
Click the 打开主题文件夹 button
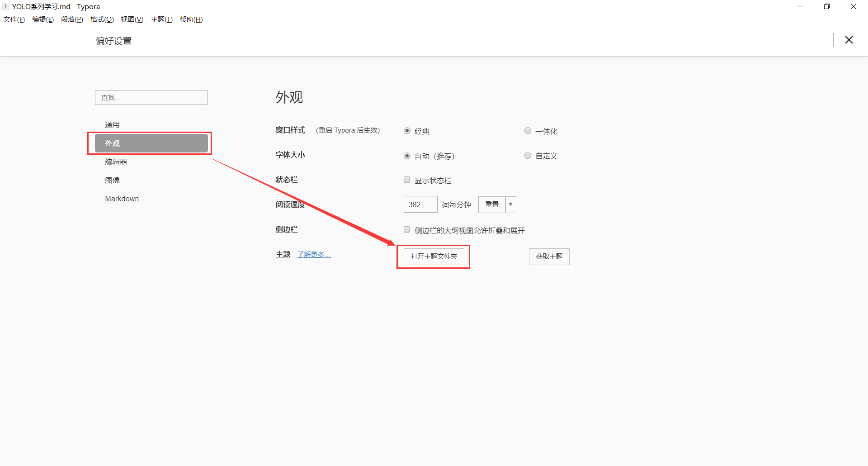434,257
